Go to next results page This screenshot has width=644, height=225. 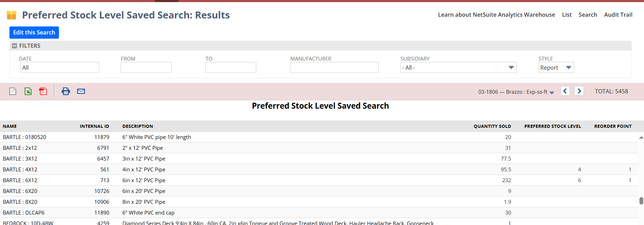[x=579, y=91]
